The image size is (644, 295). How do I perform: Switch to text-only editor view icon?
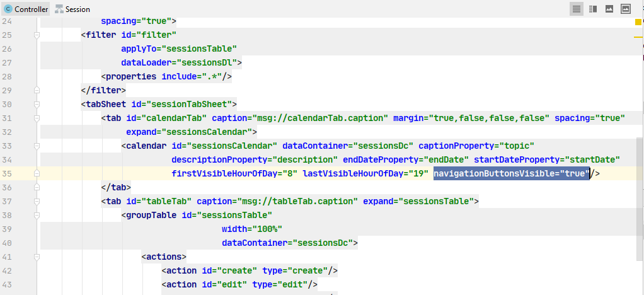coord(577,9)
